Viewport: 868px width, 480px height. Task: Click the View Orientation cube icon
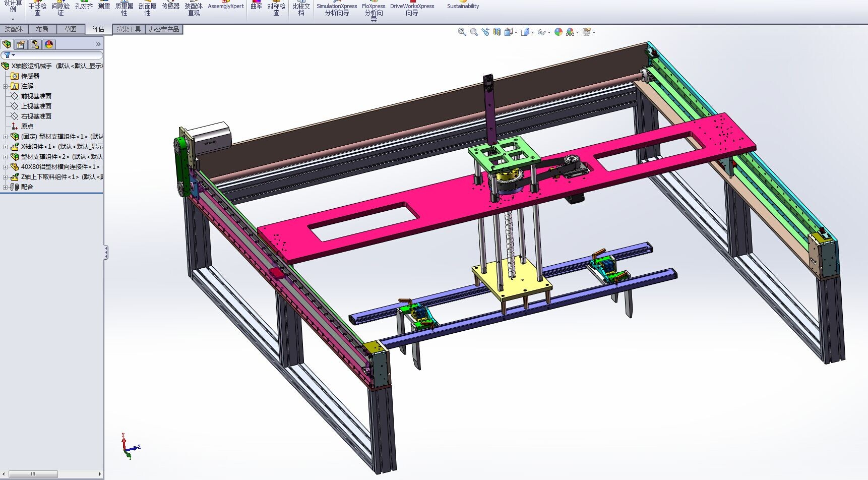pos(509,32)
